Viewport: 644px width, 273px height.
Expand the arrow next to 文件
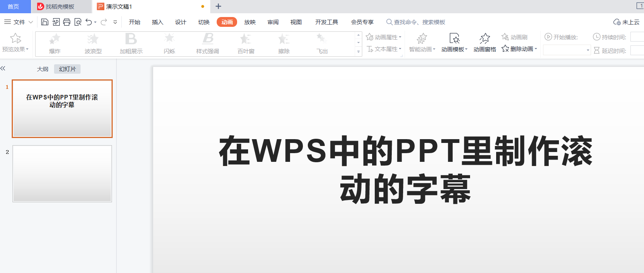coord(31,22)
